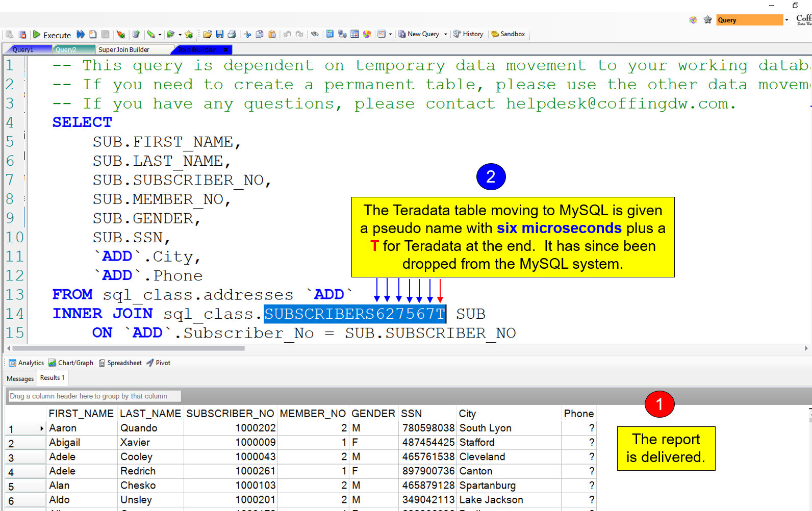Click the printer icon in toolbar

click(232, 34)
